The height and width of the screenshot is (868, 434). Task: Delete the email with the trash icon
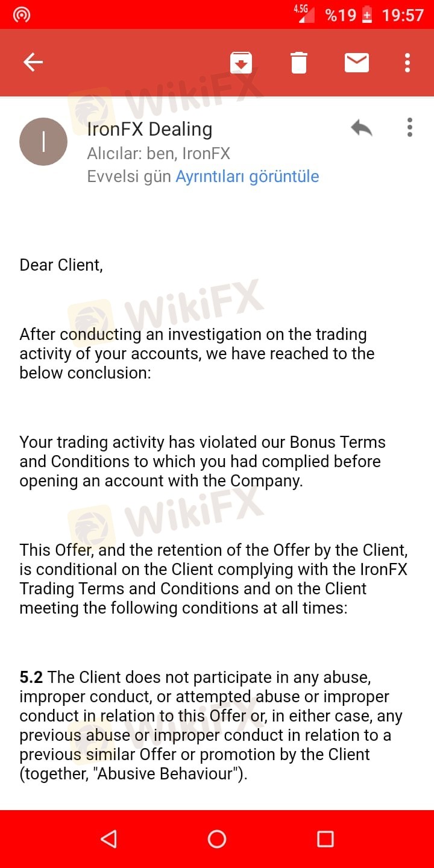click(x=299, y=62)
